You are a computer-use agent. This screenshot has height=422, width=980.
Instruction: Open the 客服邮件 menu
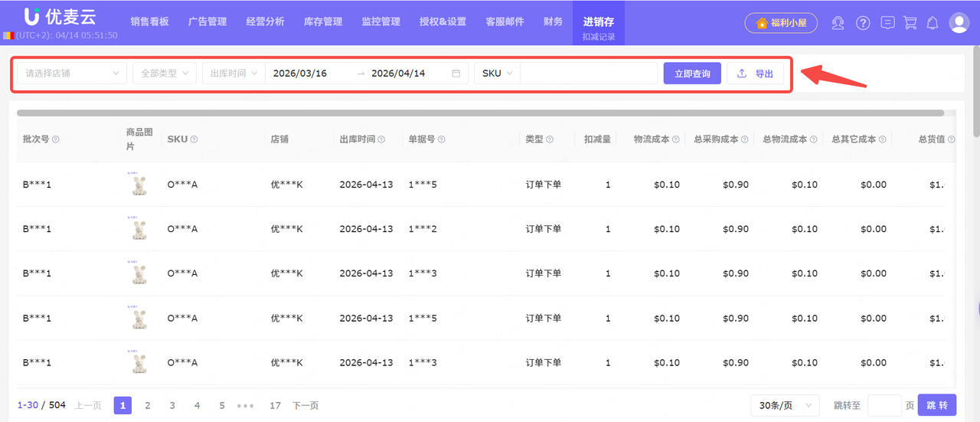[x=505, y=21]
